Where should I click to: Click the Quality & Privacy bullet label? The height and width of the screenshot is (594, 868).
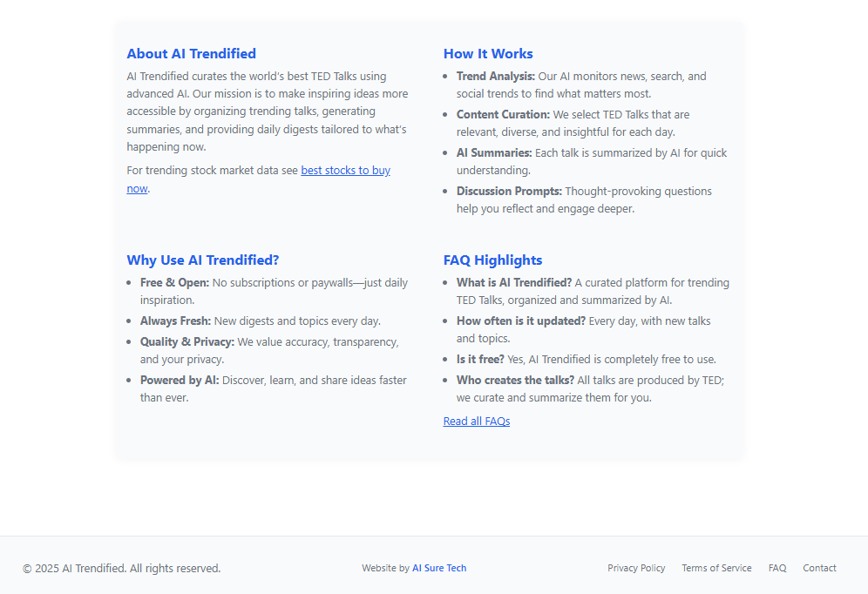(x=186, y=342)
